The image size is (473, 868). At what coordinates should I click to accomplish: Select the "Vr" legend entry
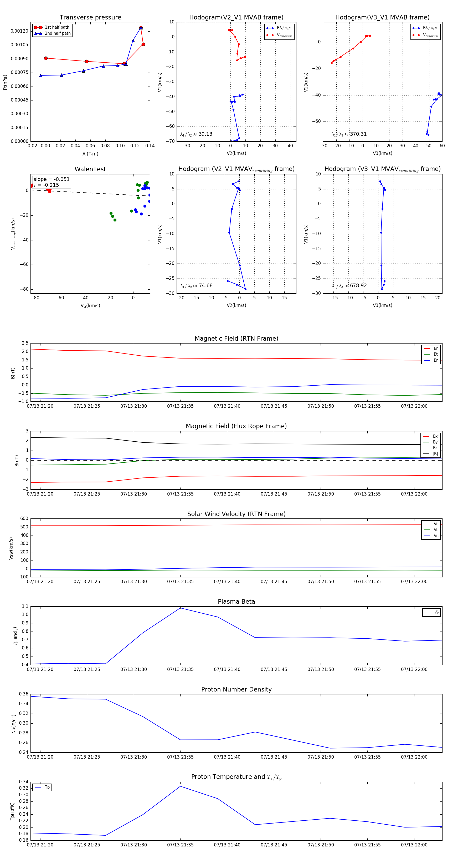pyautogui.click(x=431, y=524)
